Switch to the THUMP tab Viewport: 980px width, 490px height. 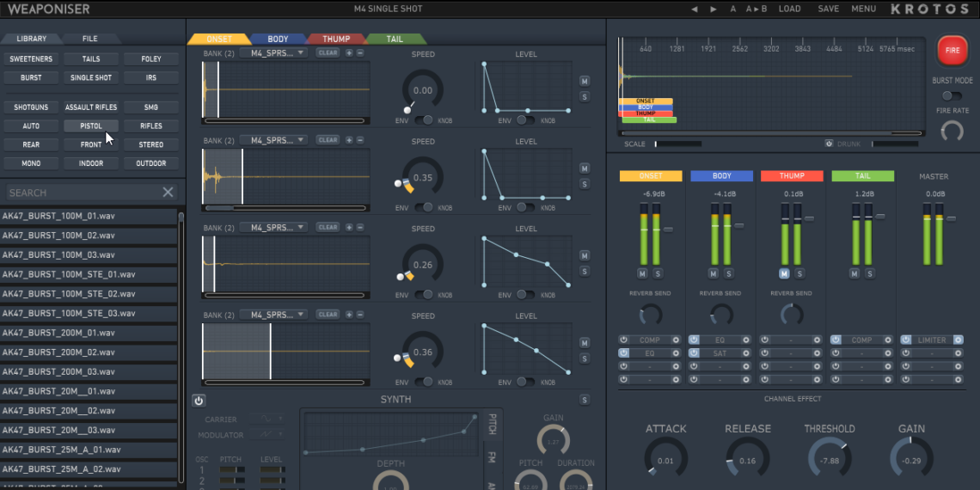pos(336,39)
